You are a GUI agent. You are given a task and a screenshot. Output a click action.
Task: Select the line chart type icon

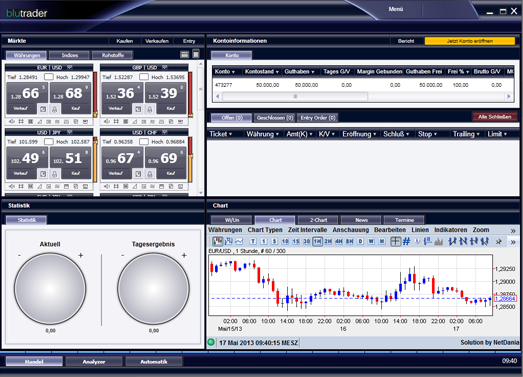point(239,241)
